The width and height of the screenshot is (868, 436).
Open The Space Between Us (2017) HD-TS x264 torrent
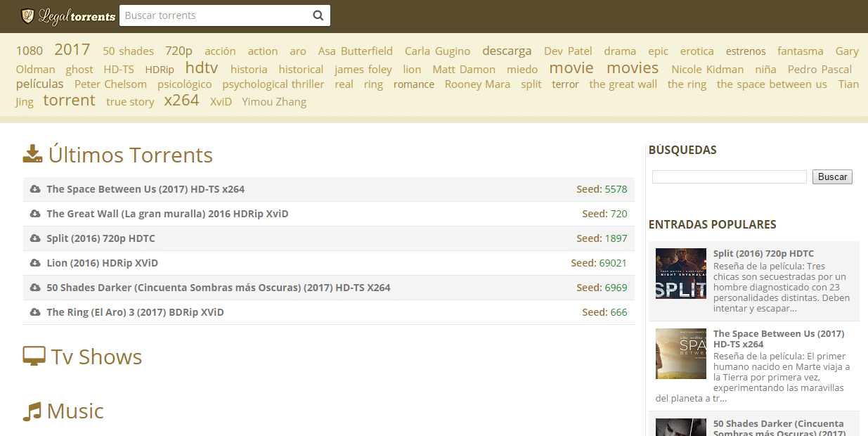145,189
